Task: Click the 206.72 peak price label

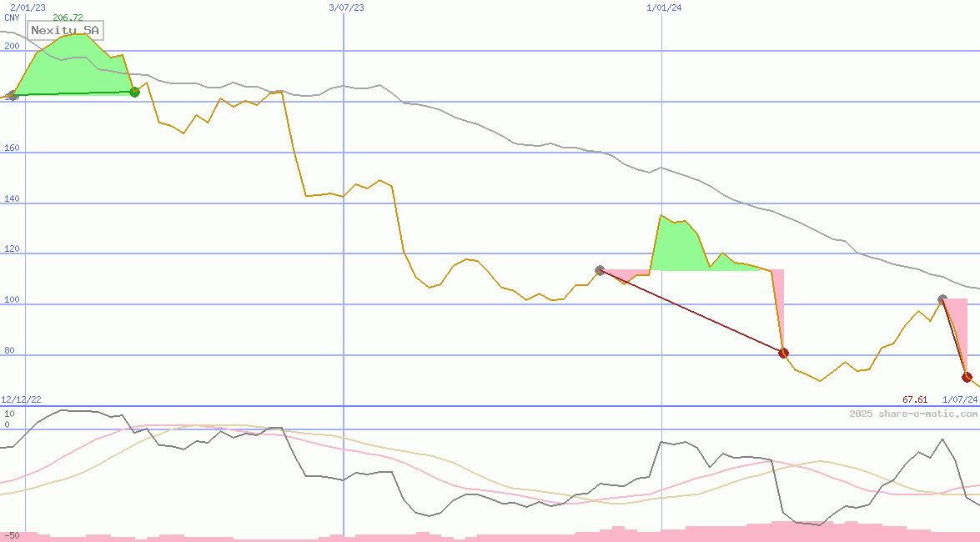Action: pyautogui.click(x=69, y=15)
